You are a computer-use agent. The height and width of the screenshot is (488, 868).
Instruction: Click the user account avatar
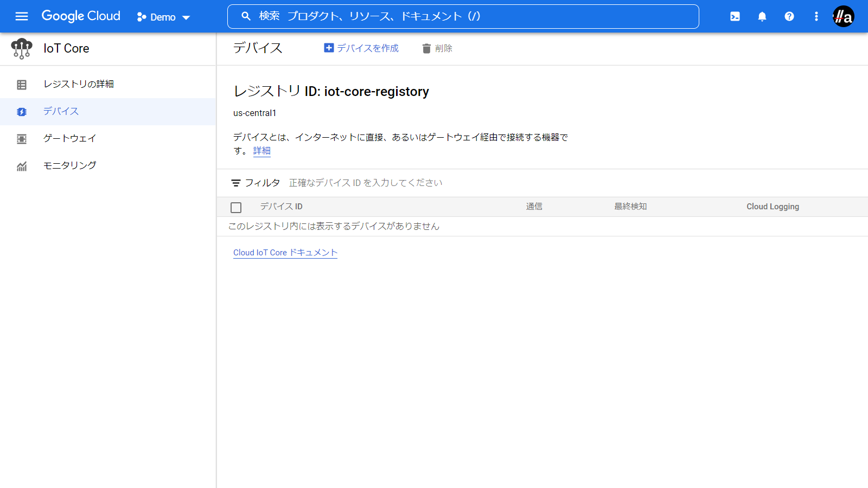click(x=843, y=16)
